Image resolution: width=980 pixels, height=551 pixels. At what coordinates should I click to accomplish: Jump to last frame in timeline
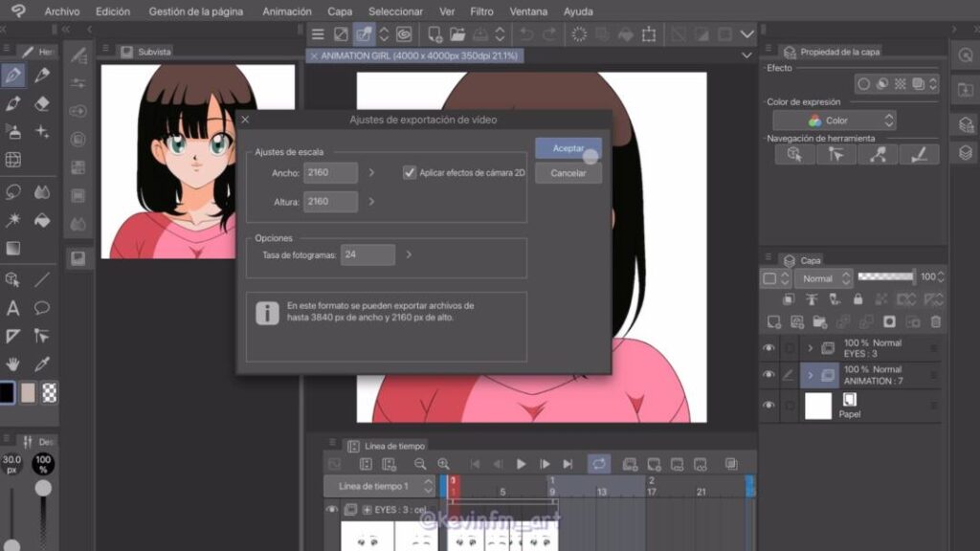(568, 464)
